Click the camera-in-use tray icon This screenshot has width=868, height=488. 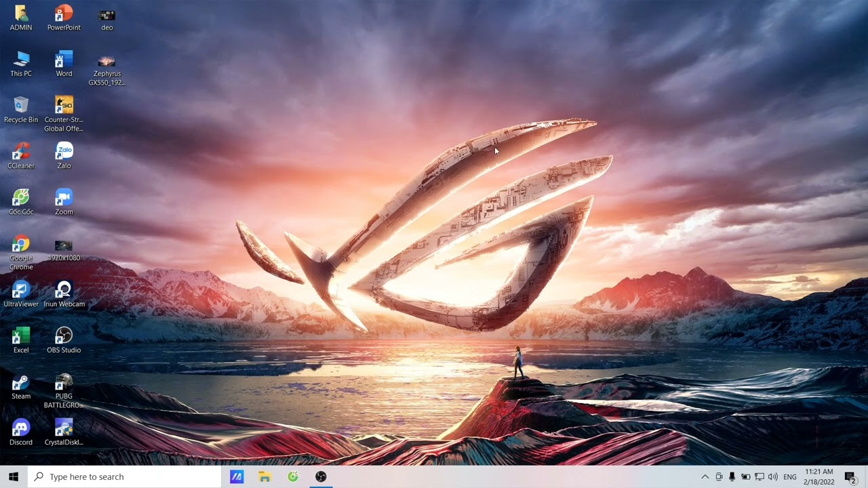719,477
